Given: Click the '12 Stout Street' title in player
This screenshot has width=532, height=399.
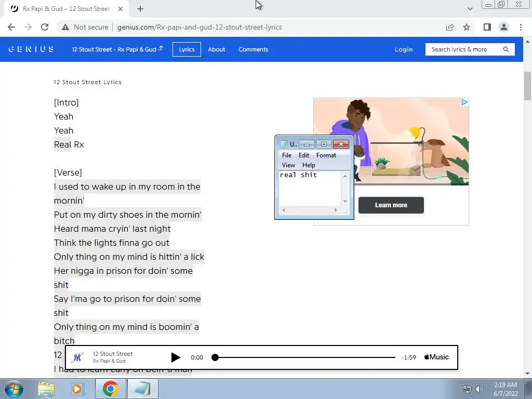Looking at the screenshot, I should 113,353.
